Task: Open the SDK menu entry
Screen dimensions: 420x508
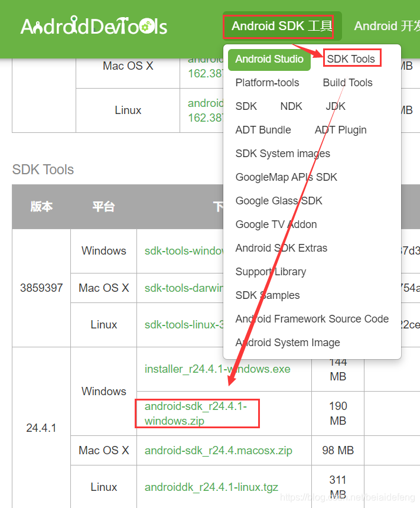Action: 246,106
